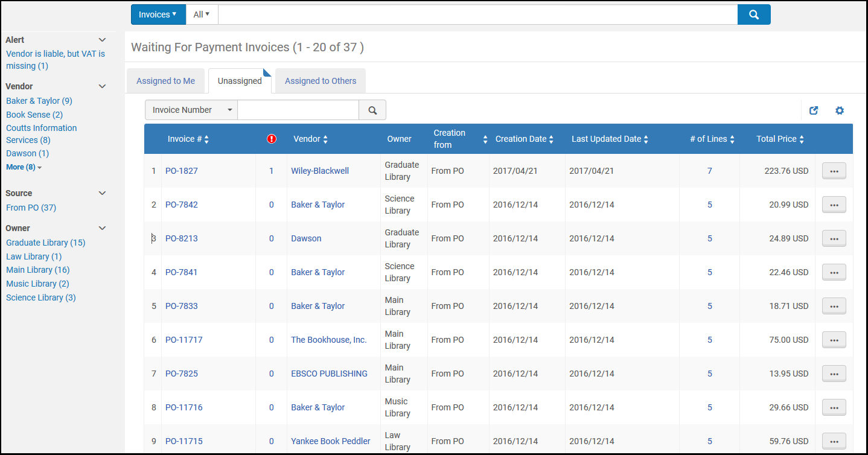Filter by owner Music Library (2)
Screen dimensions: 868x455
point(37,284)
